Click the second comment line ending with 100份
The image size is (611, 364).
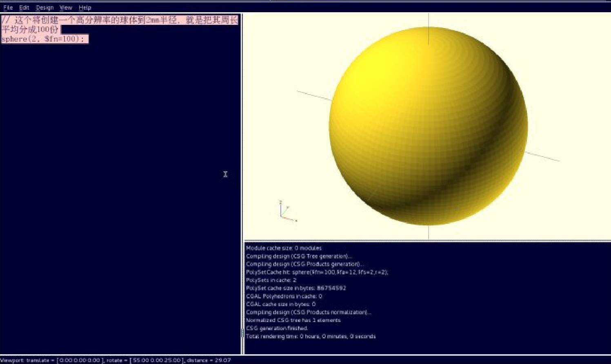click(x=30, y=29)
